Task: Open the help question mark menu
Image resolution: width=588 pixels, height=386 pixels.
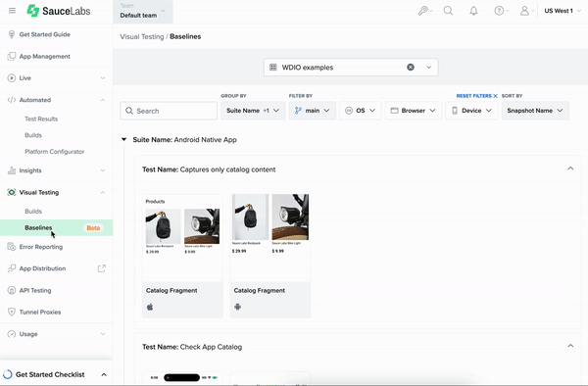Action: [x=502, y=11]
